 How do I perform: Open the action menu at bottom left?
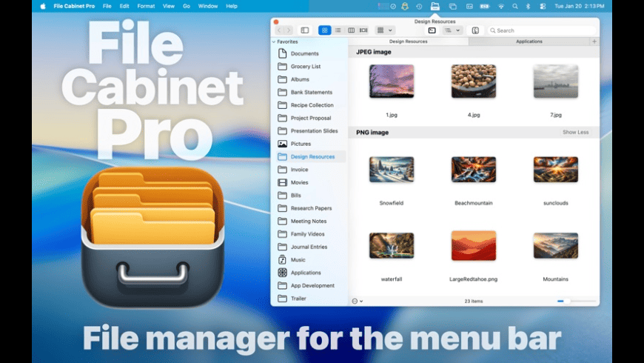358,302
